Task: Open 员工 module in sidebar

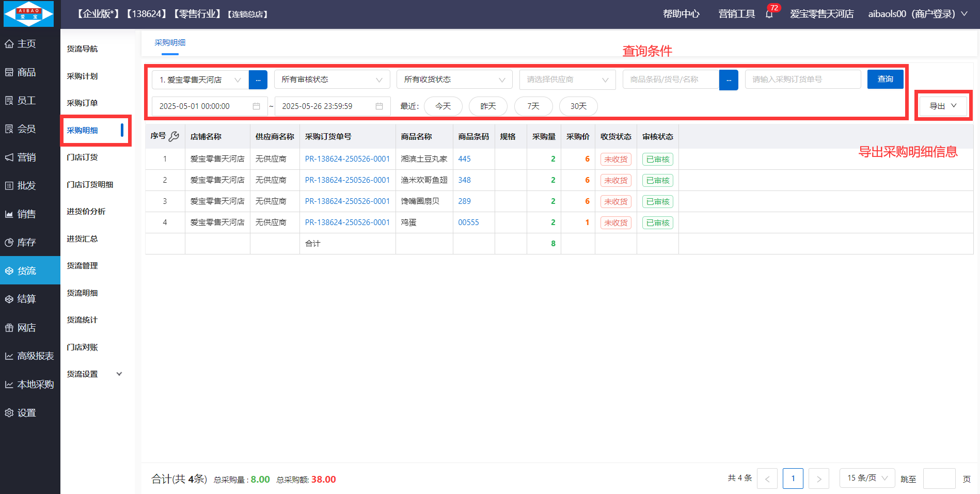Action: [x=30, y=101]
